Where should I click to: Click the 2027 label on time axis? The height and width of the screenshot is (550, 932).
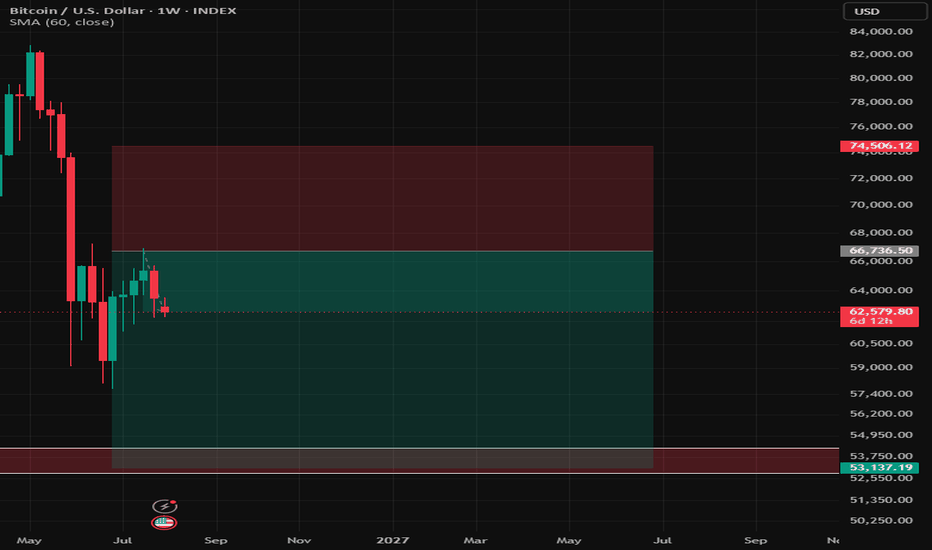(x=392, y=540)
